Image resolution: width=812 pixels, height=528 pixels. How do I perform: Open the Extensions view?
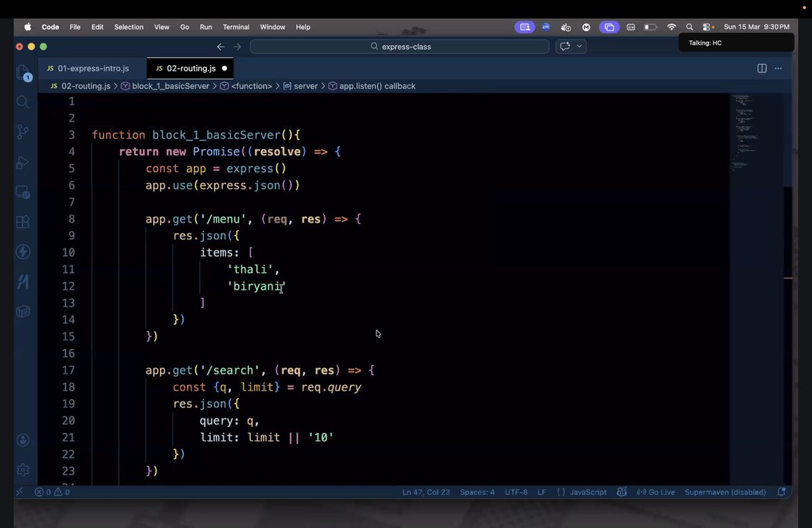coord(23,222)
